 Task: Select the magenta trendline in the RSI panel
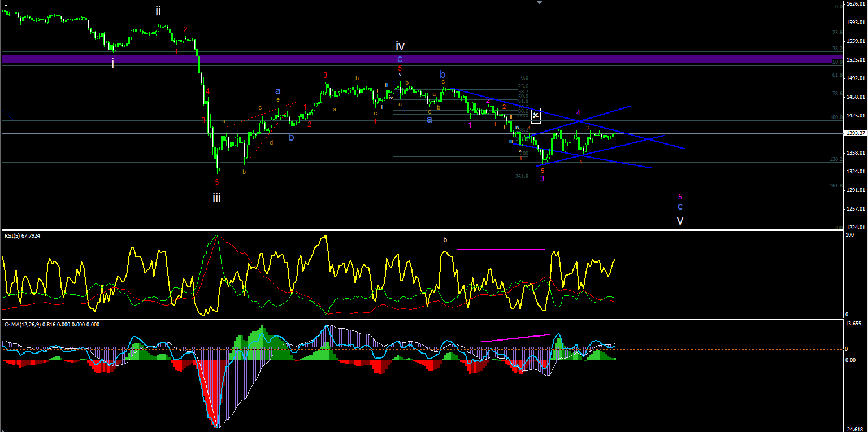click(x=501, y=249)
